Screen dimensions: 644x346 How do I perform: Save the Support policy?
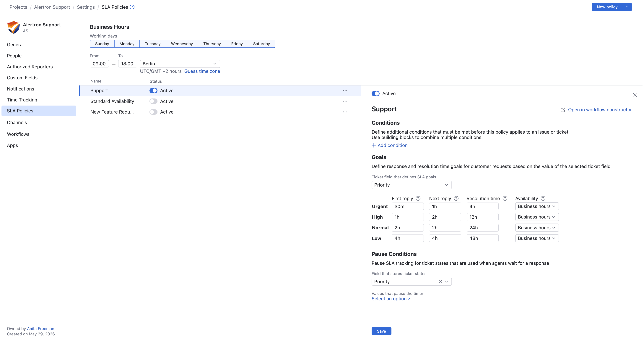pos(381,331)
